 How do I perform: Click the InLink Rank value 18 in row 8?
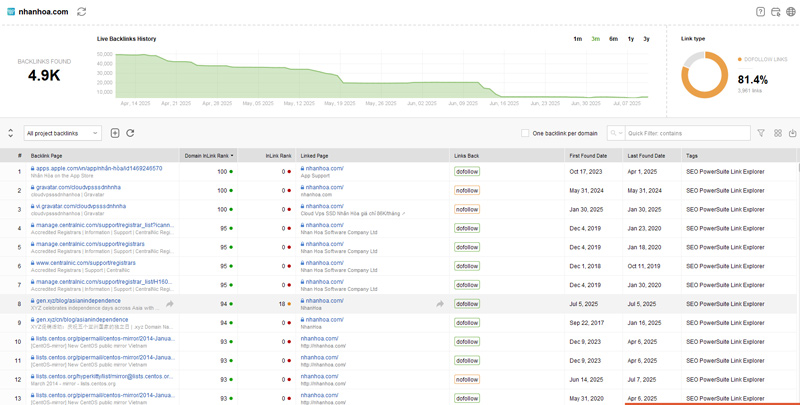[x=282, y=304]
